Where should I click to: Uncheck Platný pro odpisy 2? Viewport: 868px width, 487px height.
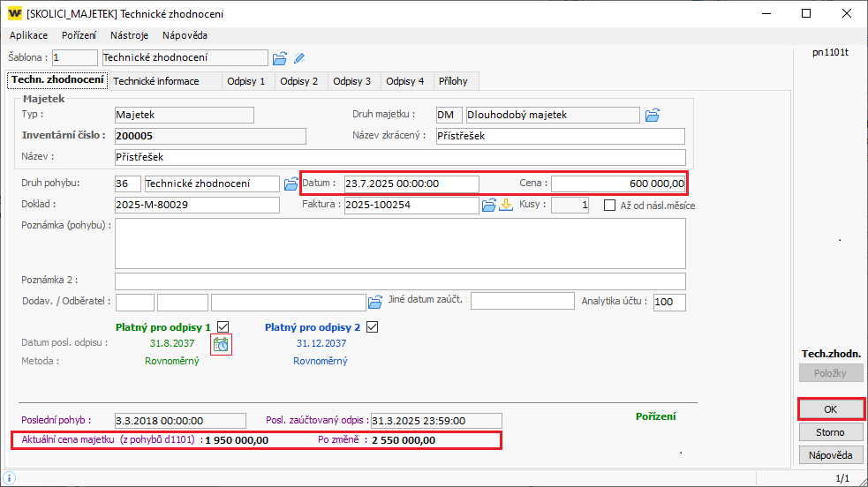[x=373, y=327]
